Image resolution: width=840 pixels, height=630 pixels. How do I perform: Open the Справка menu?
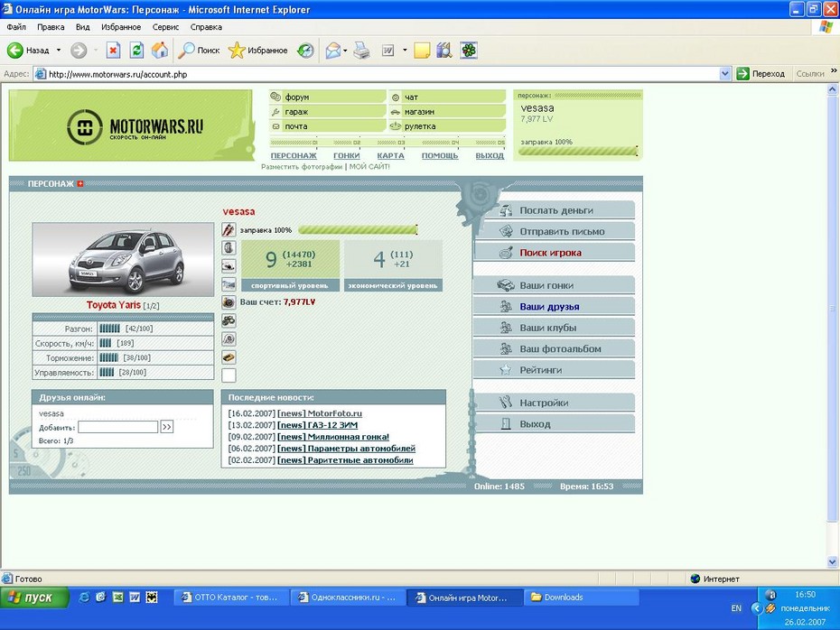click(x=206, y=27)
